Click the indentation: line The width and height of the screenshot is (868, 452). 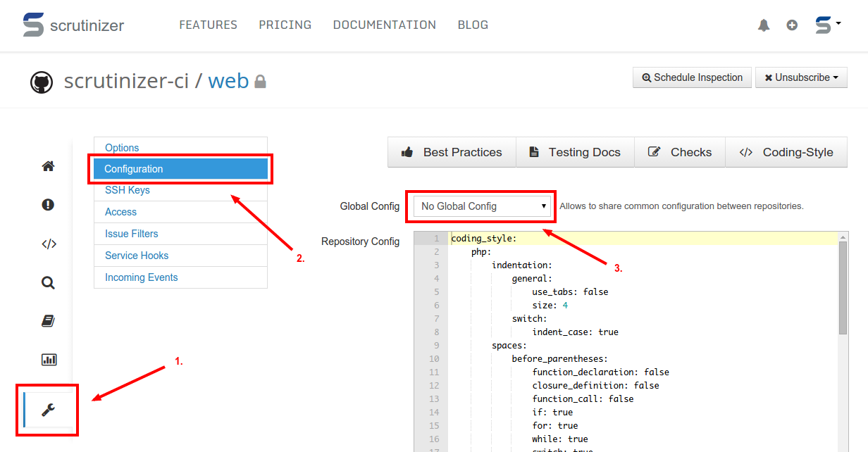pos(522,265)
